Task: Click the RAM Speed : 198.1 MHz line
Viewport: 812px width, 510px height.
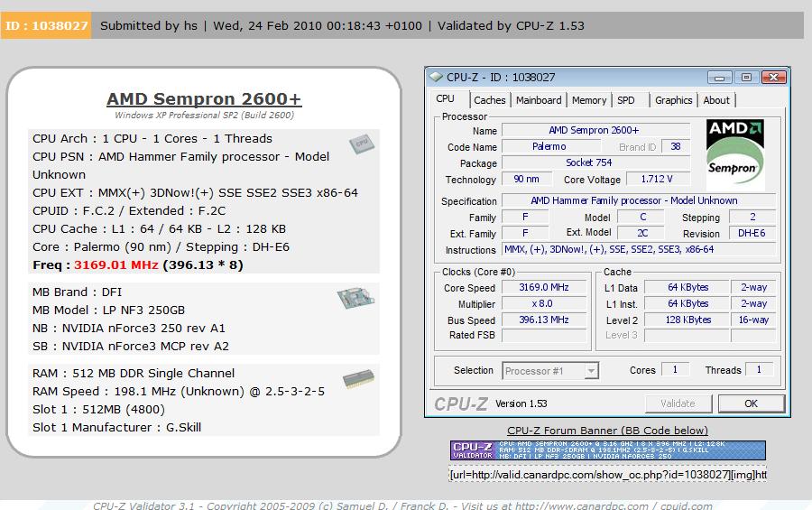Action: pos(178,392)
